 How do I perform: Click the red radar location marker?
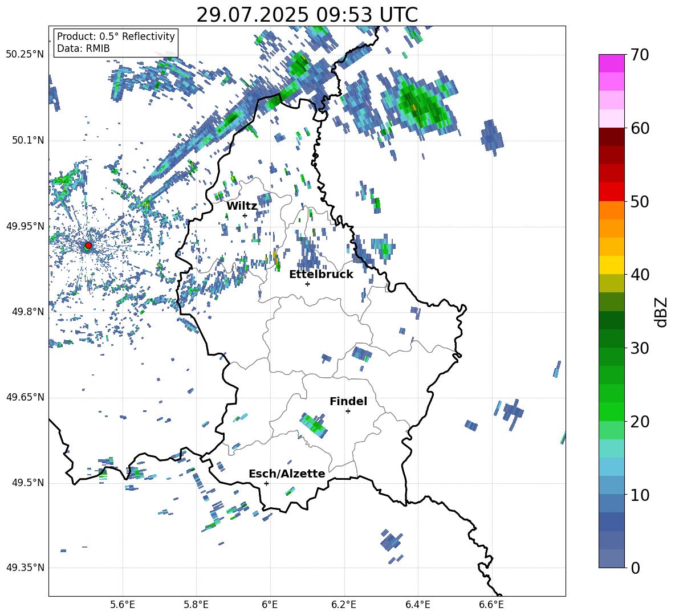pos(88,246)
